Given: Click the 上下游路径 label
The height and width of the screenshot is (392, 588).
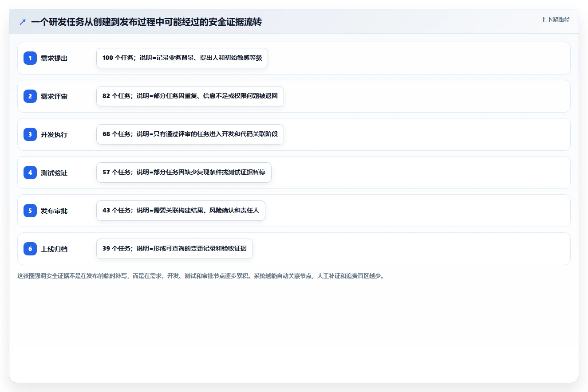Looking at the screenshot, I should coord(555,20).
